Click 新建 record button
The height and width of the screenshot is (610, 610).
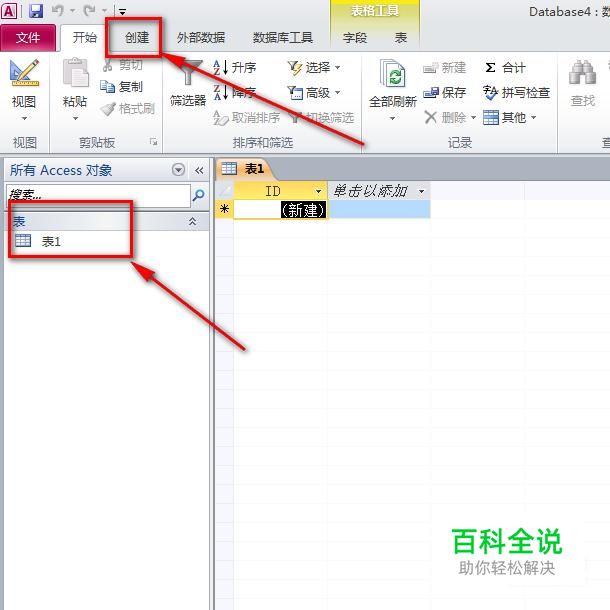pos(444,68)
